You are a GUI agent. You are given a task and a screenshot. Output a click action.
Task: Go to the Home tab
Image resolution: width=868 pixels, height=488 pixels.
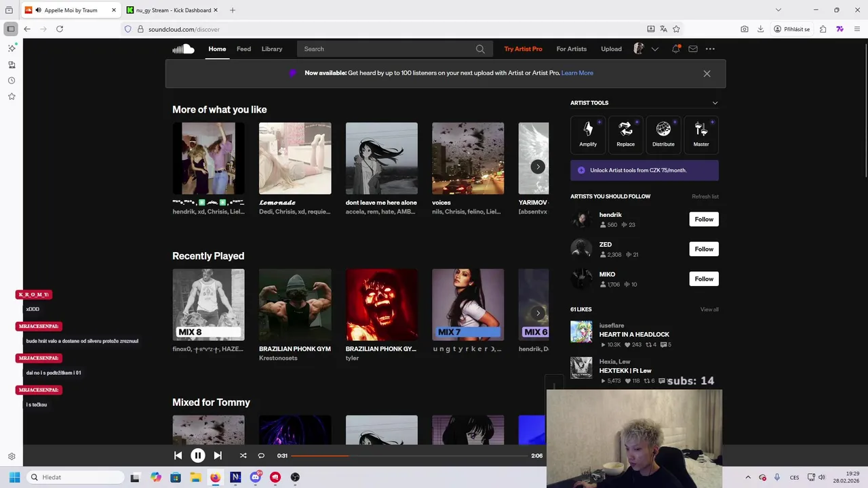[217, 49]
